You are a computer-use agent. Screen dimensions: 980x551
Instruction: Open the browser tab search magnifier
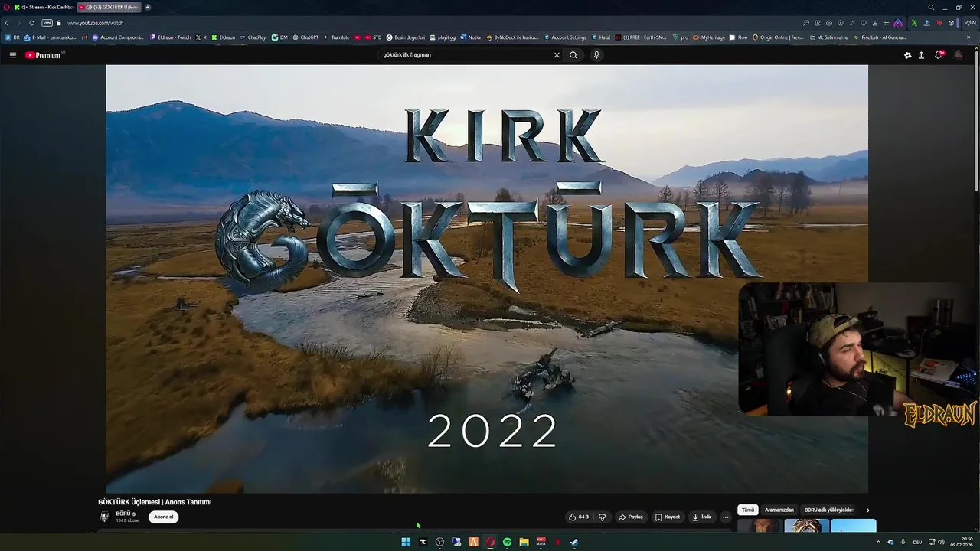coord(931,7)
